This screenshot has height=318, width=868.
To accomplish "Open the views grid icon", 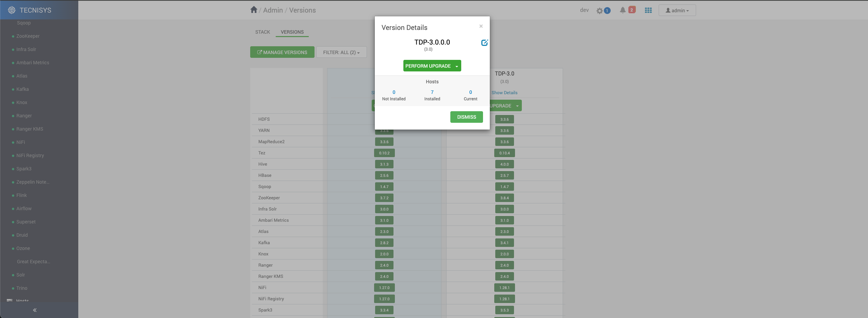I will point(648,11).
